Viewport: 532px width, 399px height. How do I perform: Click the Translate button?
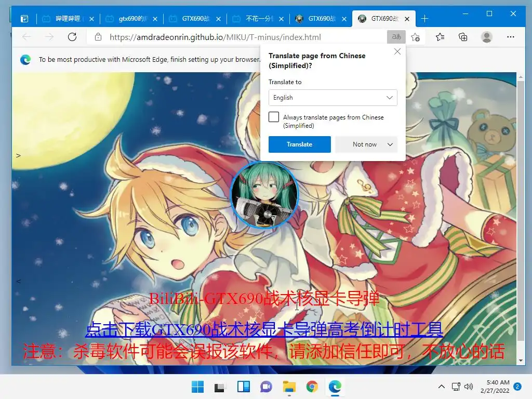pos(300,144)
